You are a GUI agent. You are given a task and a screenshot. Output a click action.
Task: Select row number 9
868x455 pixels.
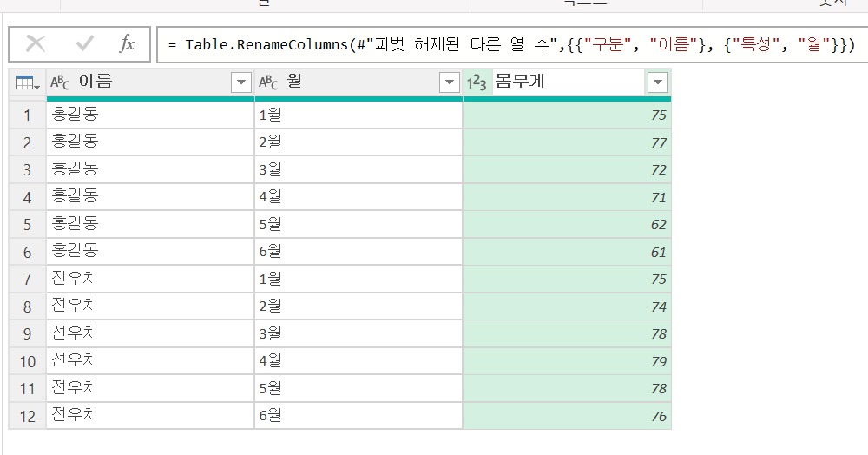[27, 334]
